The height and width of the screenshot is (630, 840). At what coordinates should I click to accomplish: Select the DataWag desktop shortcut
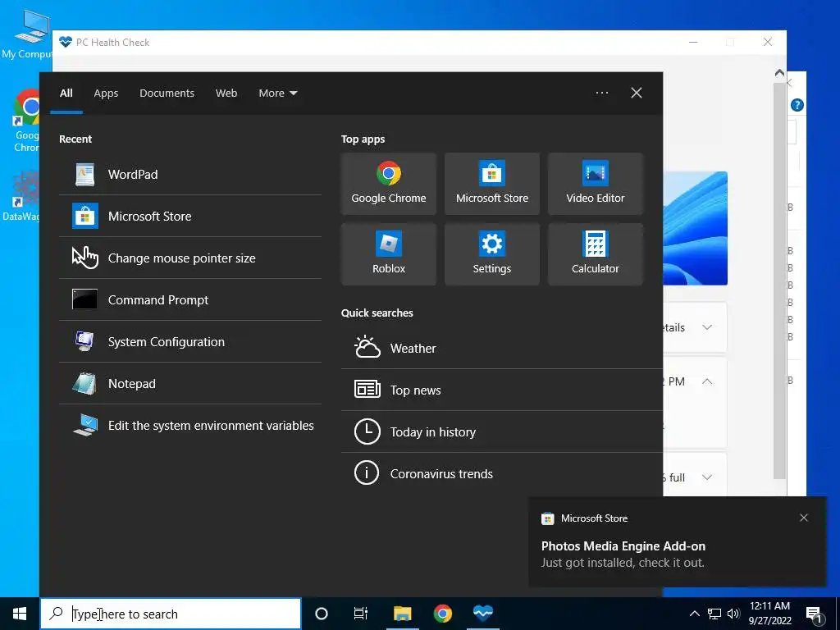click(21, 197)
